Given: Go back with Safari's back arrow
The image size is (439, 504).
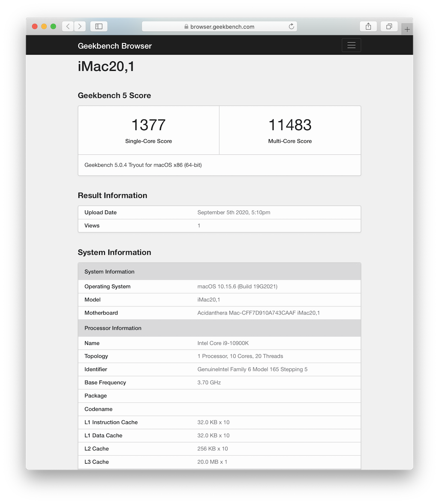Looking at the screenshot, I should (x=68, y=27).
